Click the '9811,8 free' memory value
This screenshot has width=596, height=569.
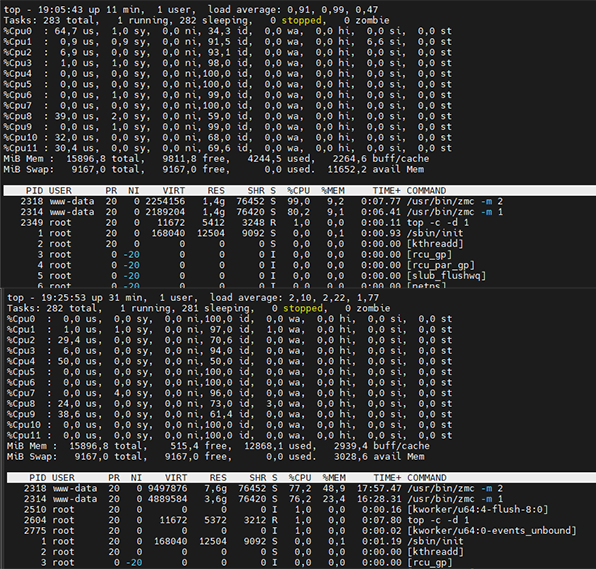coord(193,158)
